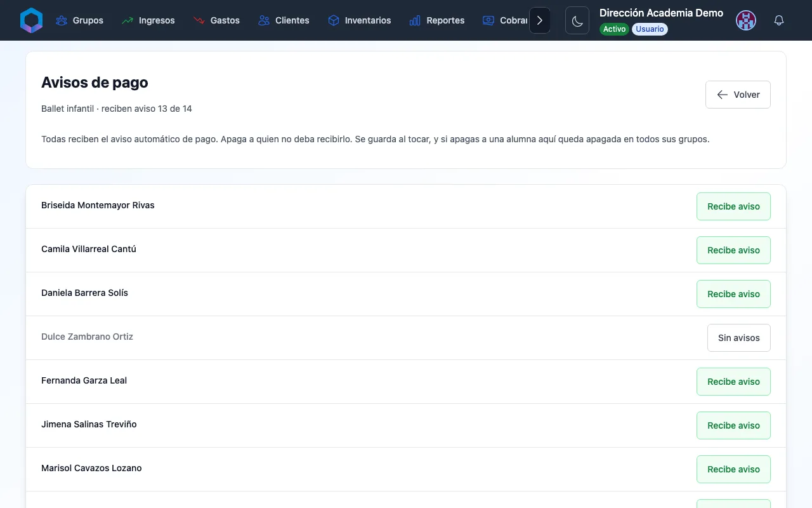Viewport: 812px width, 508px height.
Task: Toggle dark mode with the moon button
Action: click(577, 20)
